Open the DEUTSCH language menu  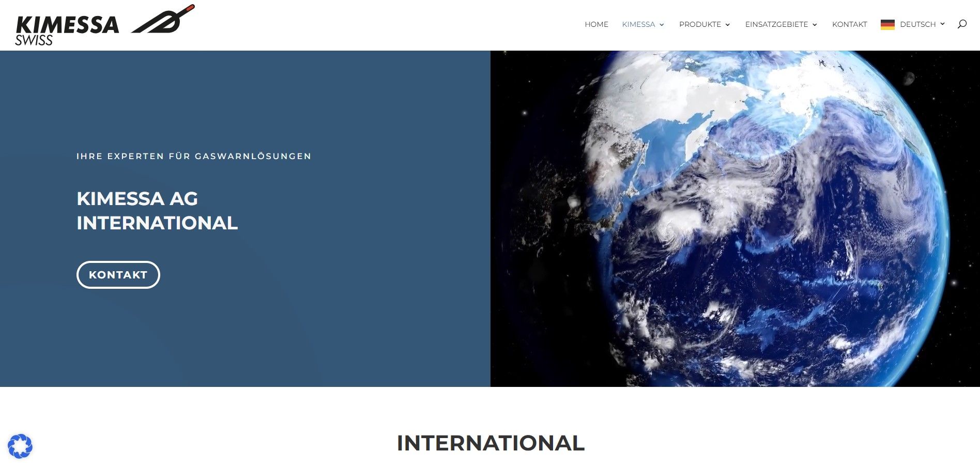[x=917, y=24]
